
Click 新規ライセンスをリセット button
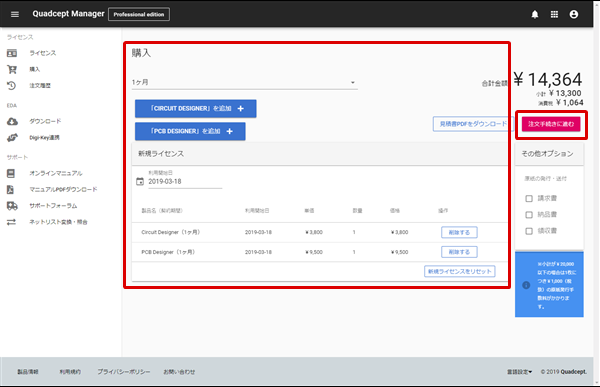point(460,271)
